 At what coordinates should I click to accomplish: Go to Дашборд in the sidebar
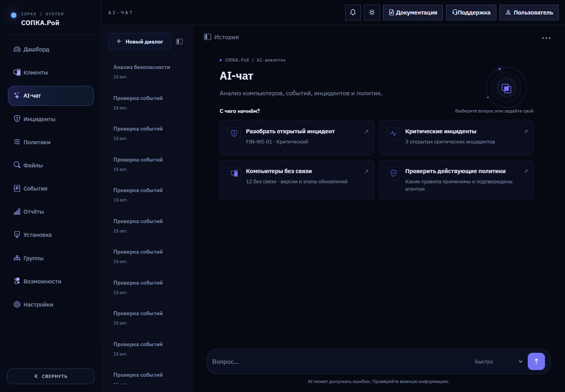51,49
